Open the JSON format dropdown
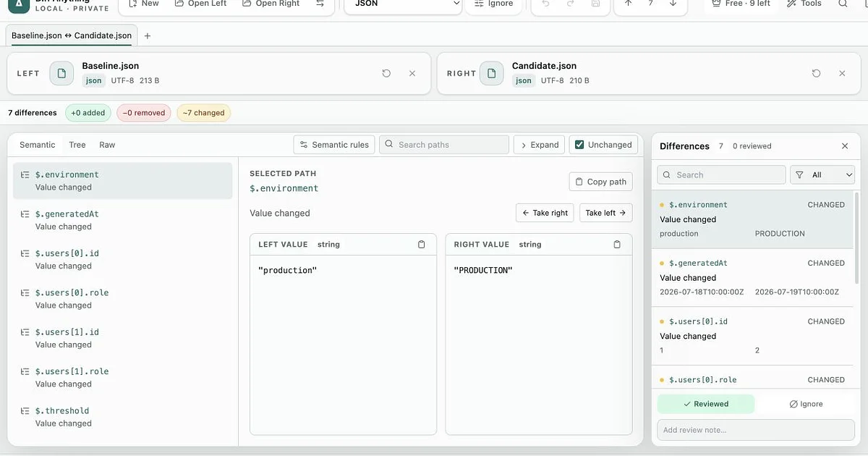Viewport: 868px width, 456px height. pos(403,4)
